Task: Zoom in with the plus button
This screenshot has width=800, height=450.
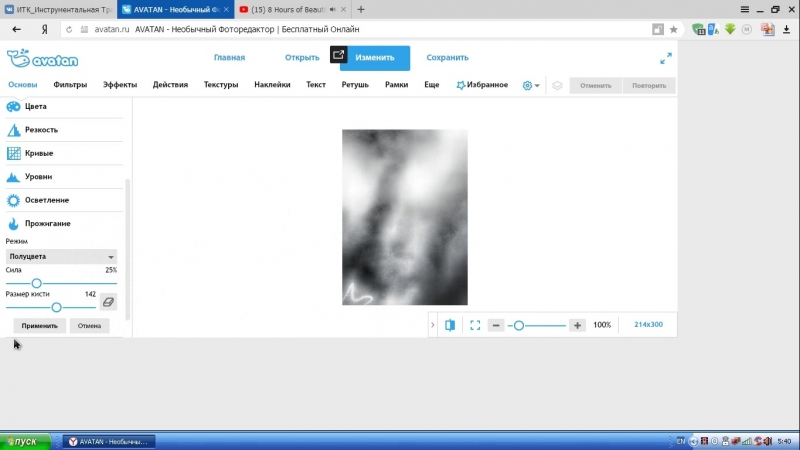Action: point(577,325)
